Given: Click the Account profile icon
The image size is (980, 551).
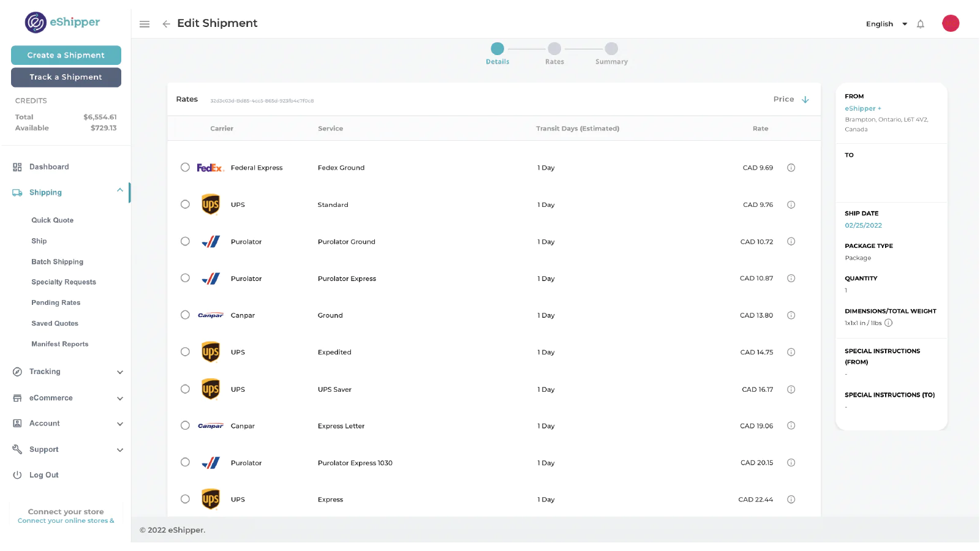Looking at the screenshot, I should pos(17,424).
